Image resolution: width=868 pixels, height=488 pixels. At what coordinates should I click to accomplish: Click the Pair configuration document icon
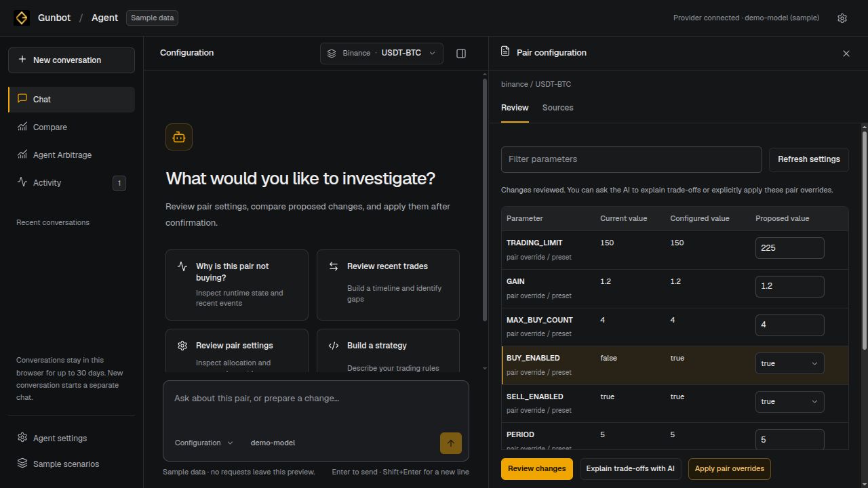(x=505, y=52)
